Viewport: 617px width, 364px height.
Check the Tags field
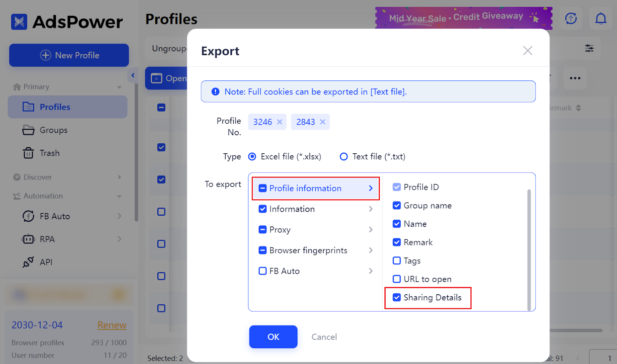point(397,260)
